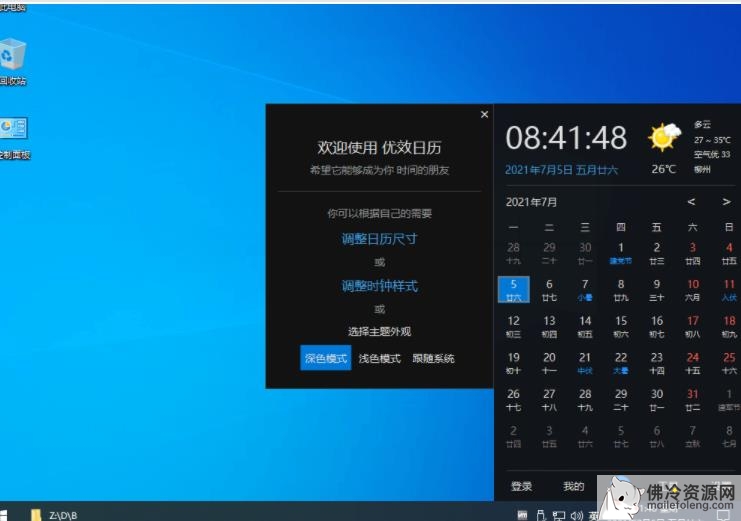This screenshot has width=741, height=521.
Task: Select 浅色模式 light theme option
Action: [379, 358]
